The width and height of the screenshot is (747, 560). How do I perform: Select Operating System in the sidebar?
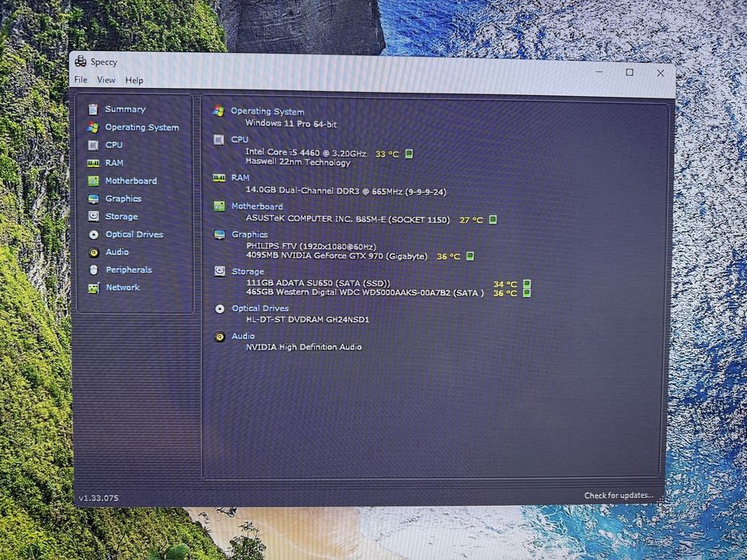[x=142, y=127]
